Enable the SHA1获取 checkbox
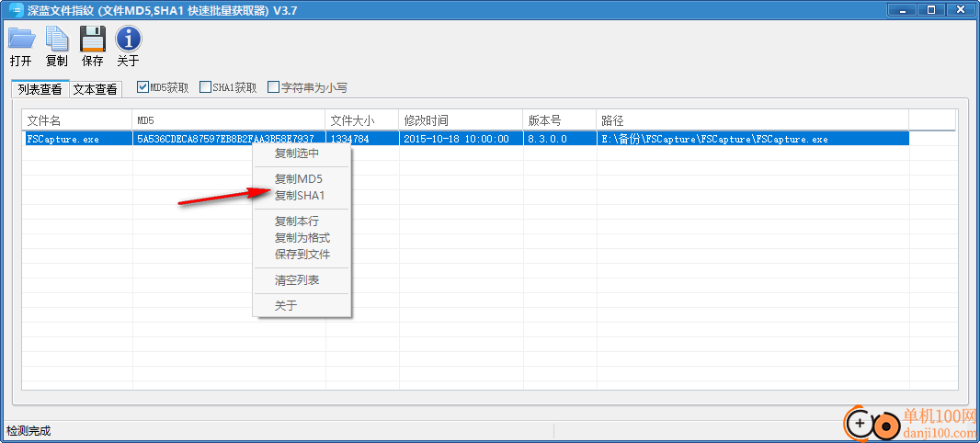This screenshot has width=980, height=443. click(x=205, y=87)
